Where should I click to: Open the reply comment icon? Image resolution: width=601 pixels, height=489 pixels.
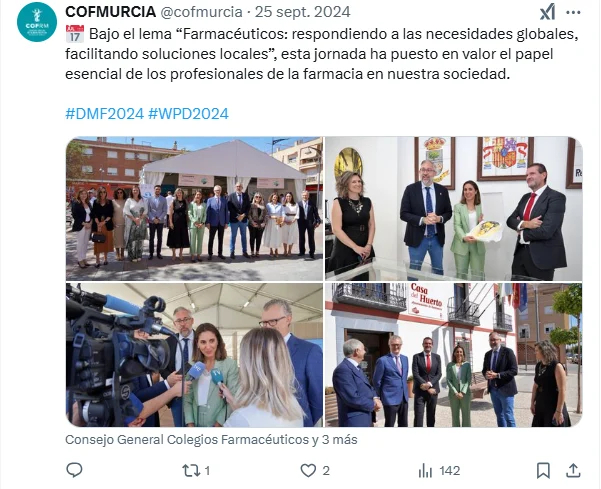(x=74, y=470)
